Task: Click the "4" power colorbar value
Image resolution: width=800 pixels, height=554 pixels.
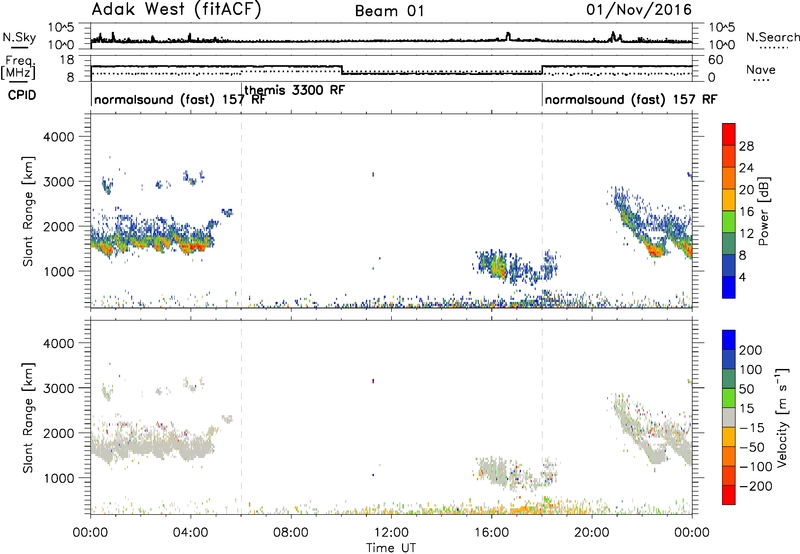Action: point(742,277)
